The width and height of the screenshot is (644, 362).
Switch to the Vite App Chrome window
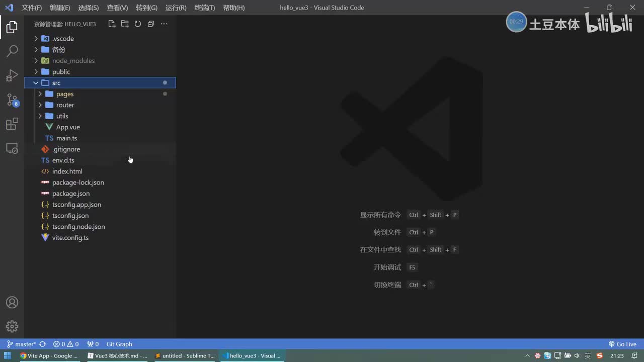pos(49,356)
